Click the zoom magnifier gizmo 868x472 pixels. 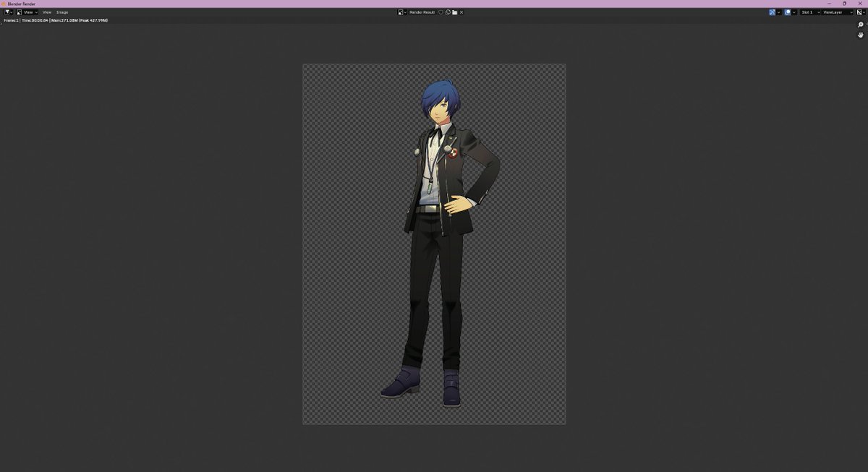tap(861, 25)
